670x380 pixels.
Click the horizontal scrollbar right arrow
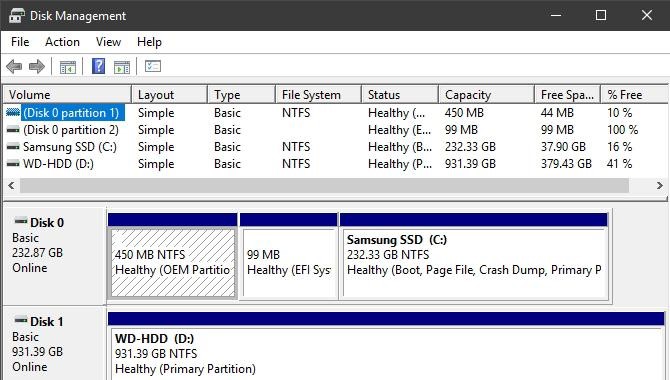pyautogui.click(x=659, y=186)
